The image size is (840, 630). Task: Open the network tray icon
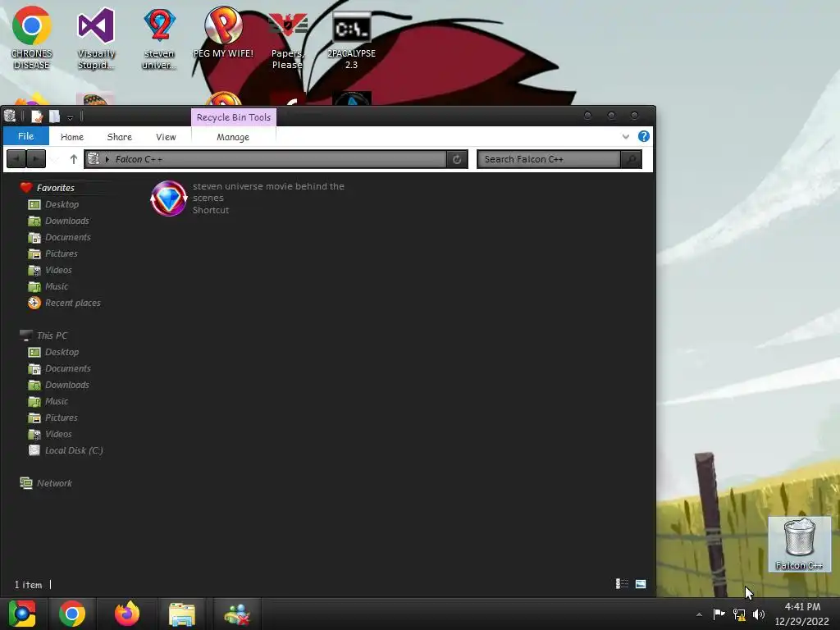(x=739, y=614)
